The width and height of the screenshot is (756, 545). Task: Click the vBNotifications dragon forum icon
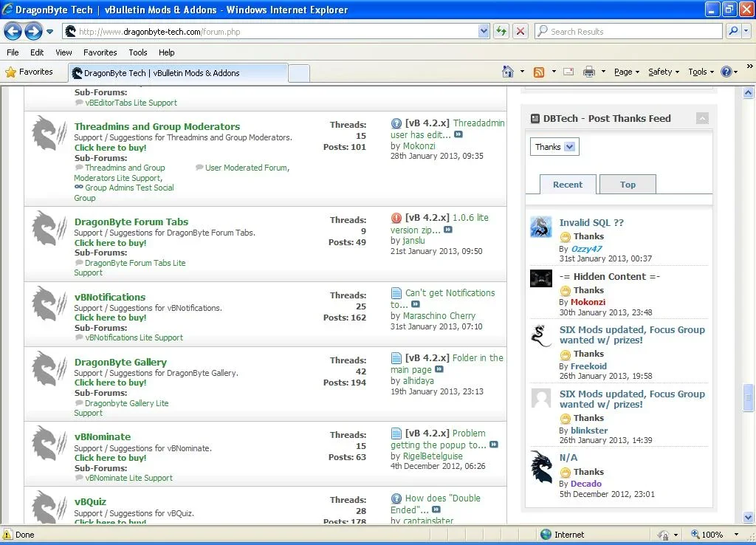[x=49, y=304]
